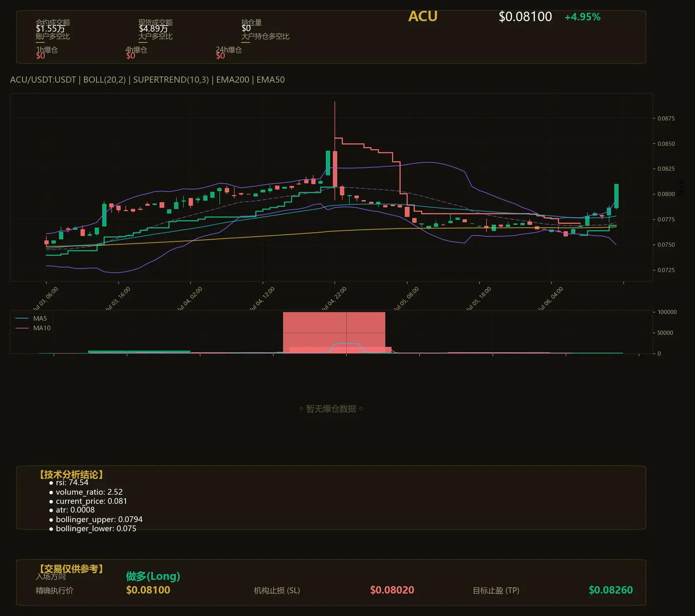
Task: Click the 目标止盈 (TP) label
Action: (496, 590)
